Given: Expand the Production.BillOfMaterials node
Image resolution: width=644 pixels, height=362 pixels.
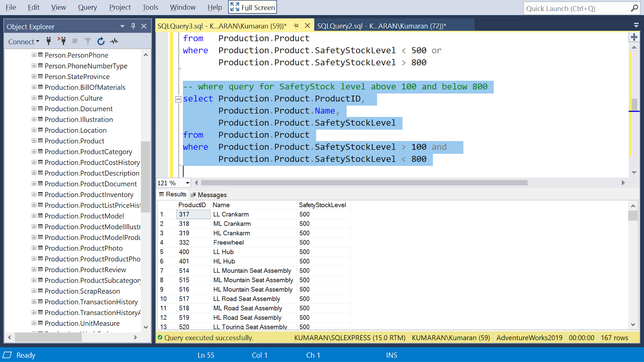Looking at the screenshot, I should pos(34,87).
